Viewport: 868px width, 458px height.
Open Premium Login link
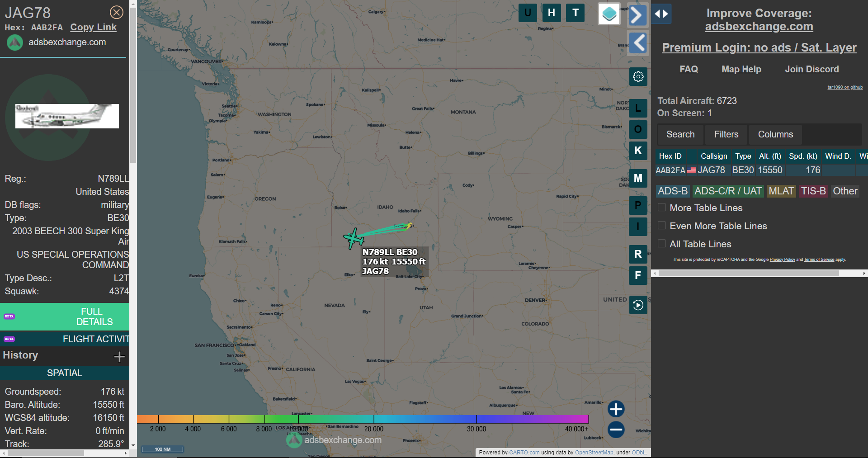[759, 47]
